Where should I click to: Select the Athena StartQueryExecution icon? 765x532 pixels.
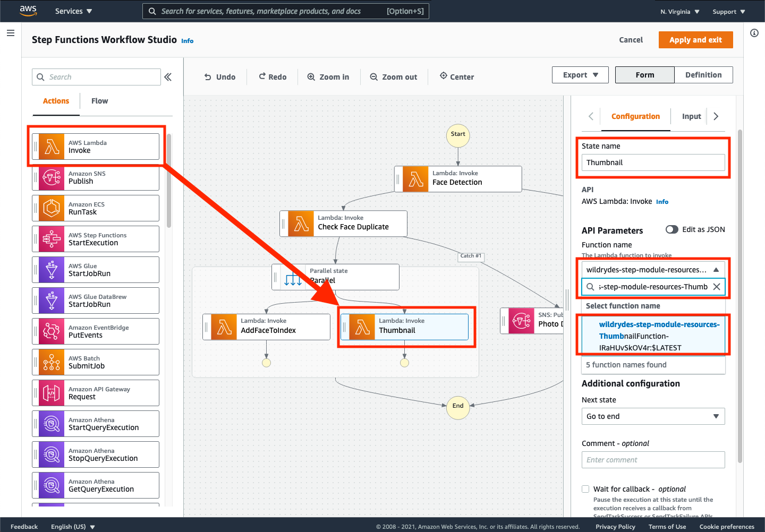(52, 424)
